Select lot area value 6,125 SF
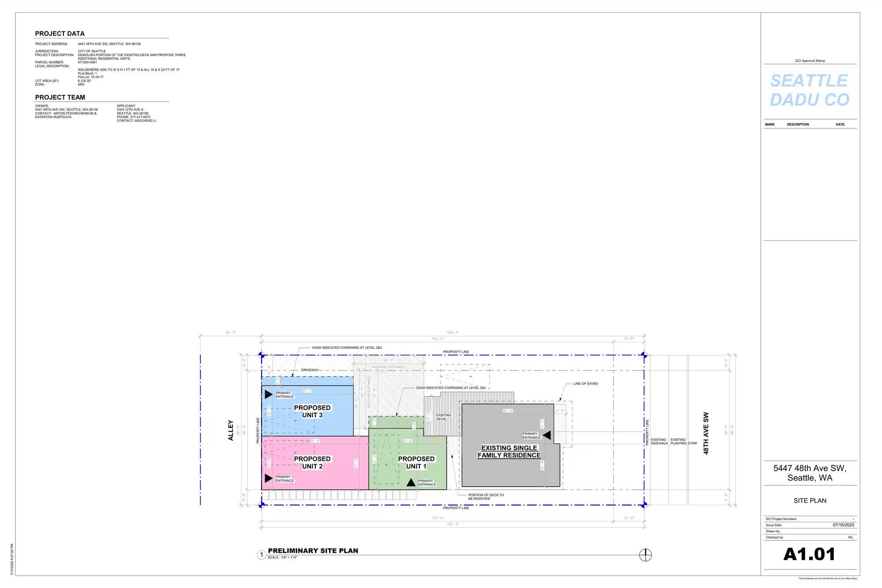 (x=84, y=81)
